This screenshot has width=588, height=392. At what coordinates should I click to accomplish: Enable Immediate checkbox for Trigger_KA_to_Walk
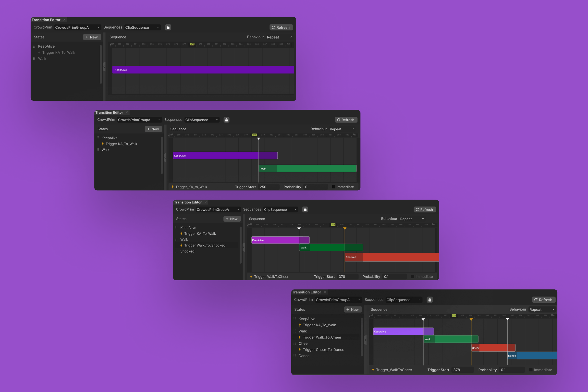pyautogui.click(x=333, y=187)
